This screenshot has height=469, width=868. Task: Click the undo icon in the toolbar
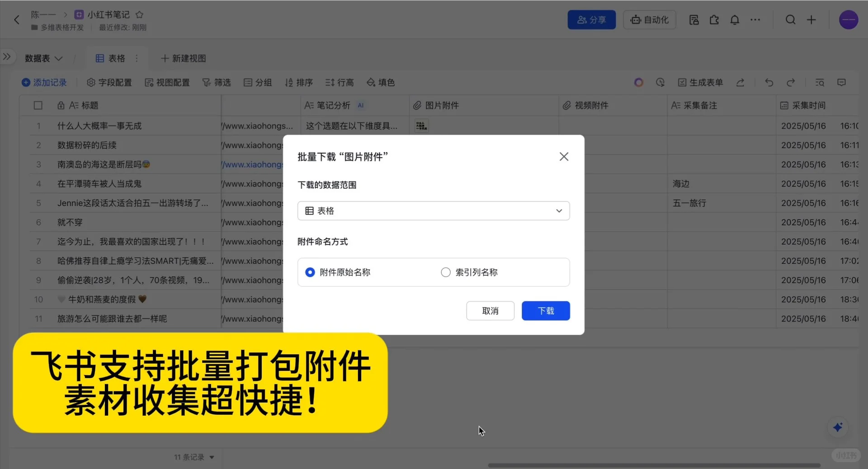[769, 83]
